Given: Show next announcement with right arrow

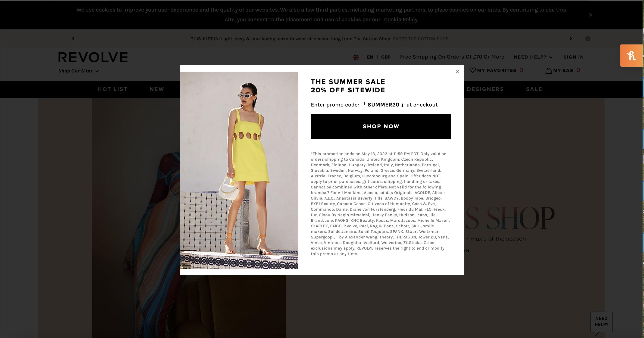Looking at the screenshot, I should coord(571,38).
